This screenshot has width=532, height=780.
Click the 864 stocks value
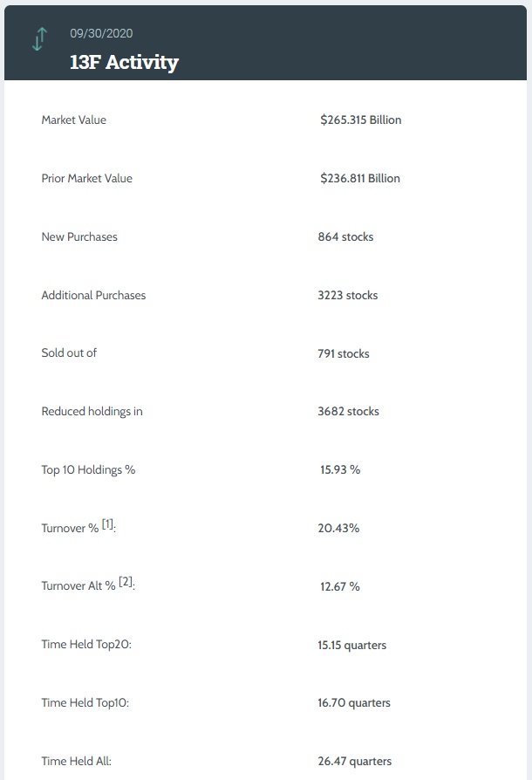coord(345,236)
